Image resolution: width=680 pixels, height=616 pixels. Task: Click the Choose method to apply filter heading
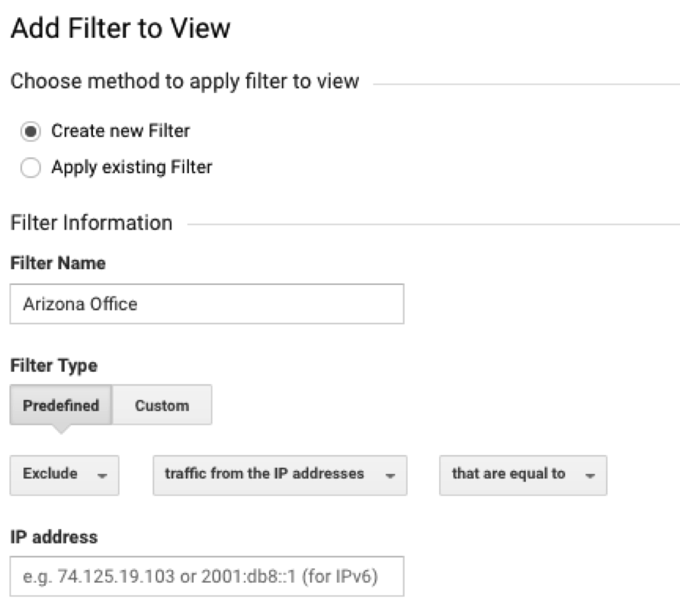184,81
